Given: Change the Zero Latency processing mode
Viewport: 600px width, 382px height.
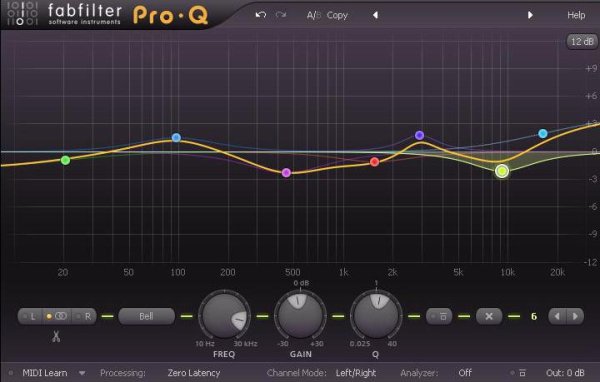Looking at the screenshot, I should (x=194, y=373).
